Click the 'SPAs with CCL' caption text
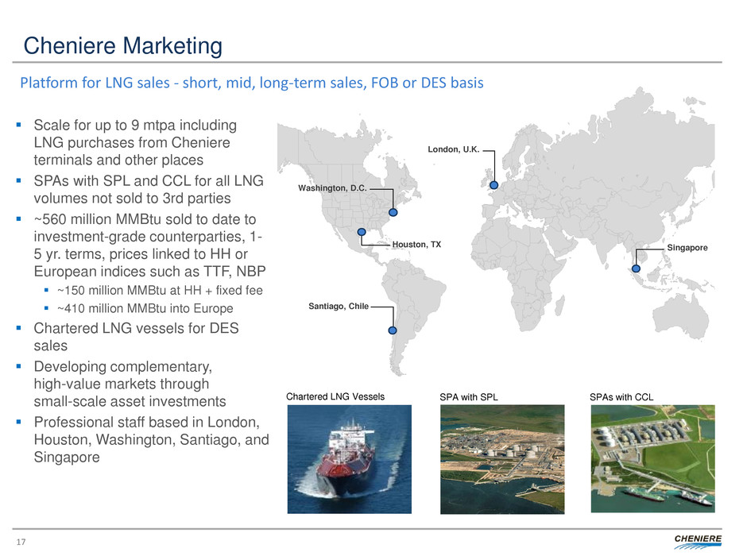The height and width of the screenshot is (560, 747). pyautogui.click(x=621, y=396)
